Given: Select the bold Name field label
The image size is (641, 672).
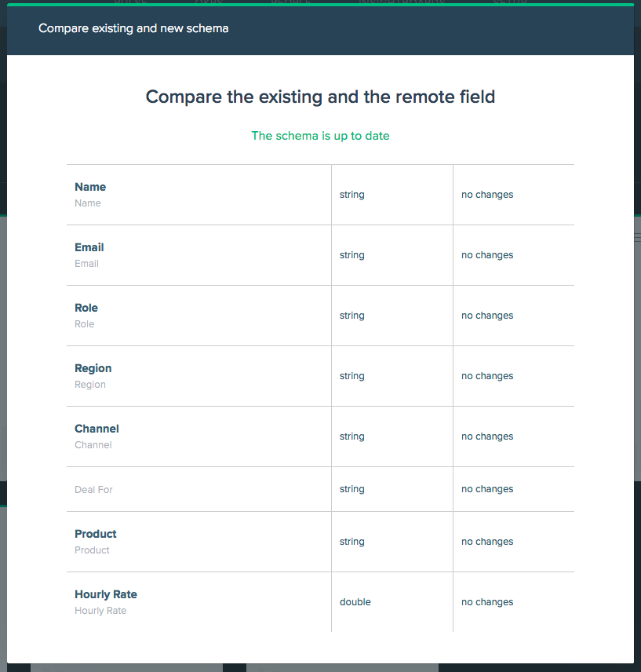Looking at the screenshot, I should click(x=90, y=187).
